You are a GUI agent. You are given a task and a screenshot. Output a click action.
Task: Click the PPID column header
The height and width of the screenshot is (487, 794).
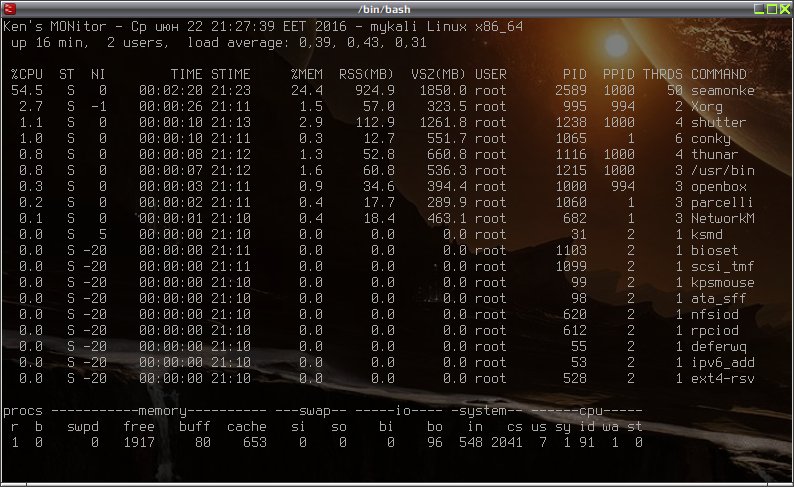[618, 74]
